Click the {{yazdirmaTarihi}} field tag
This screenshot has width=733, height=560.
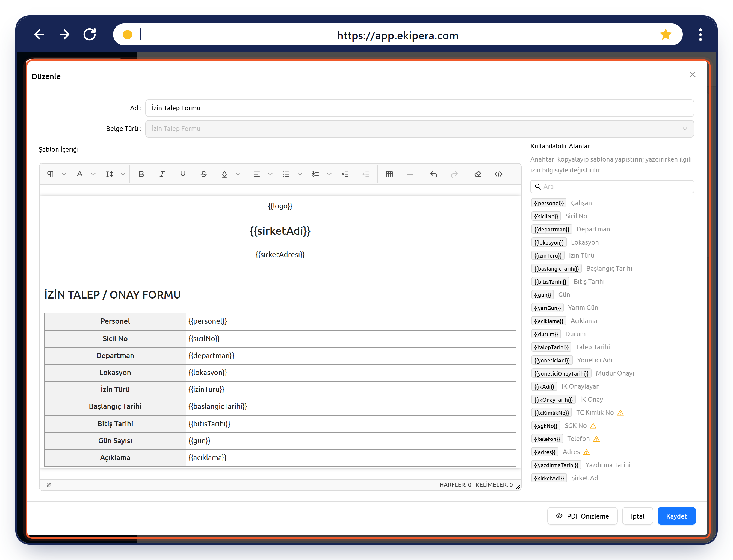pyautogui.click(x=556, y=465)
